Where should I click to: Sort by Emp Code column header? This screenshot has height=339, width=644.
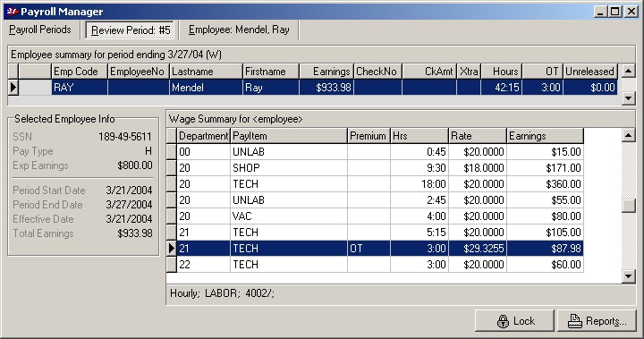click(x=80, y=71)
